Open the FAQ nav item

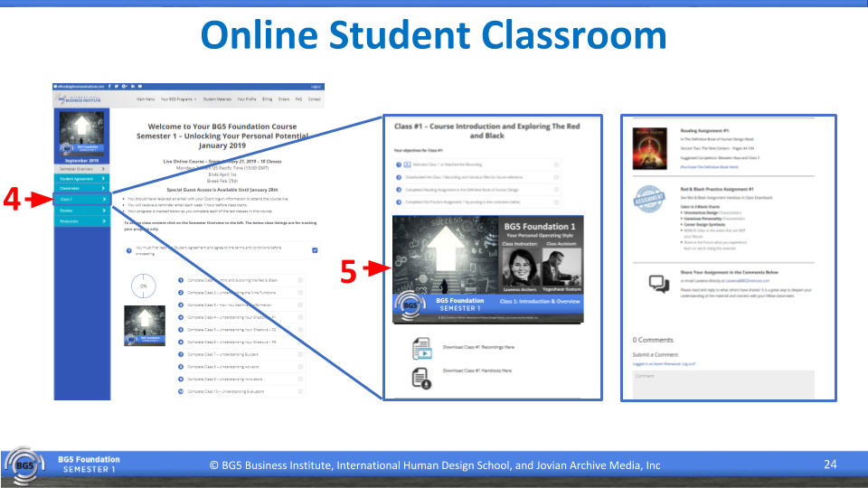coord(299,99)
